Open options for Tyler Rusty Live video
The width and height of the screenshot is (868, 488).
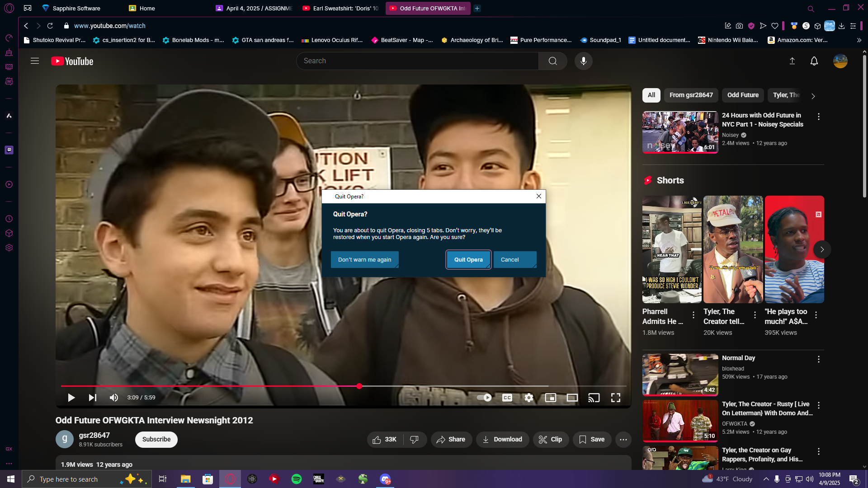tap(818, 405)
